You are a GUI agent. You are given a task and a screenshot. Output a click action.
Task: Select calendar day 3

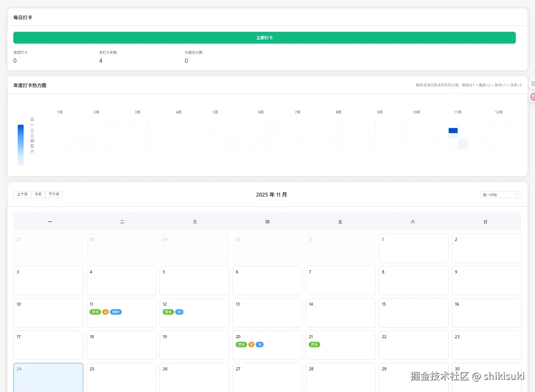[x=48, y=281]
